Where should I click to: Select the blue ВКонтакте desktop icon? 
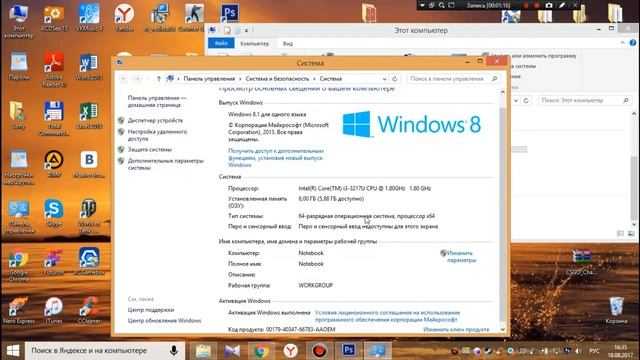click(x=89, y=164)
